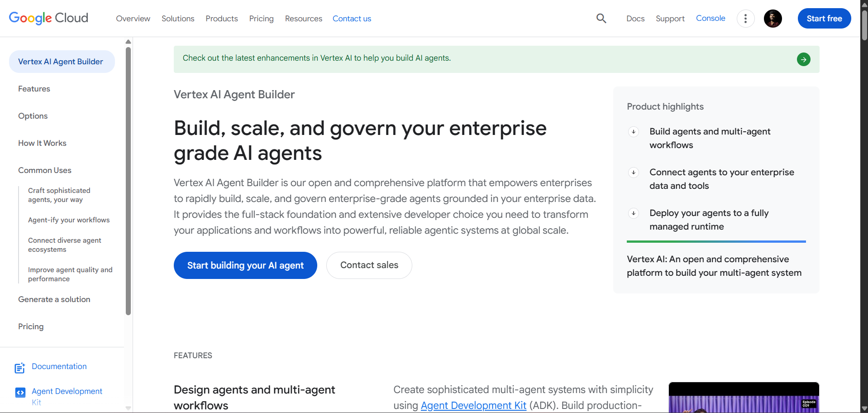
Task: Click sidebar scroll-up arrow
Action: 128,42
